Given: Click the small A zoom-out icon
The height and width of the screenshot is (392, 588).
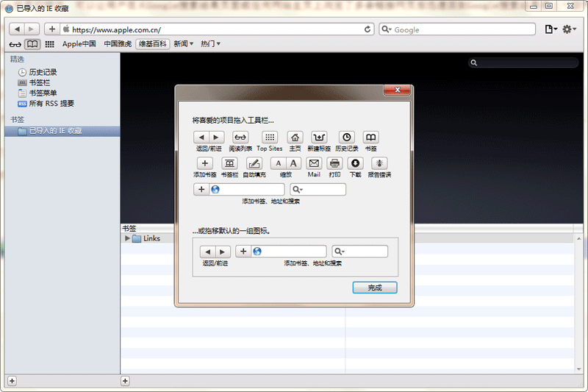Looking at the screenshot, I should 279,163.
